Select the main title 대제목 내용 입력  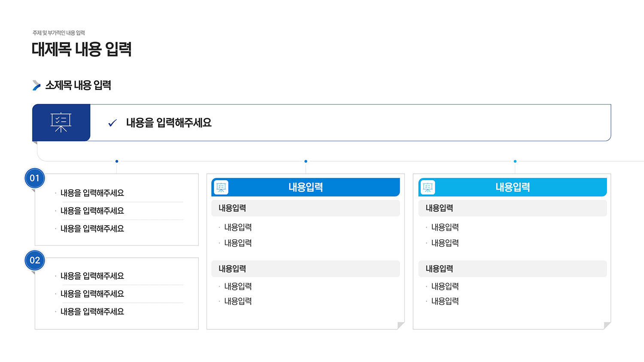point(82,49)
